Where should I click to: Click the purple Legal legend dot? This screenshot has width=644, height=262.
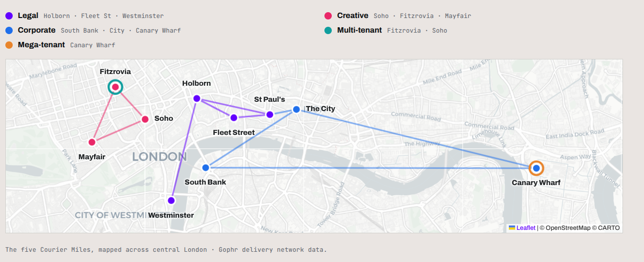(x=9, y=16)
